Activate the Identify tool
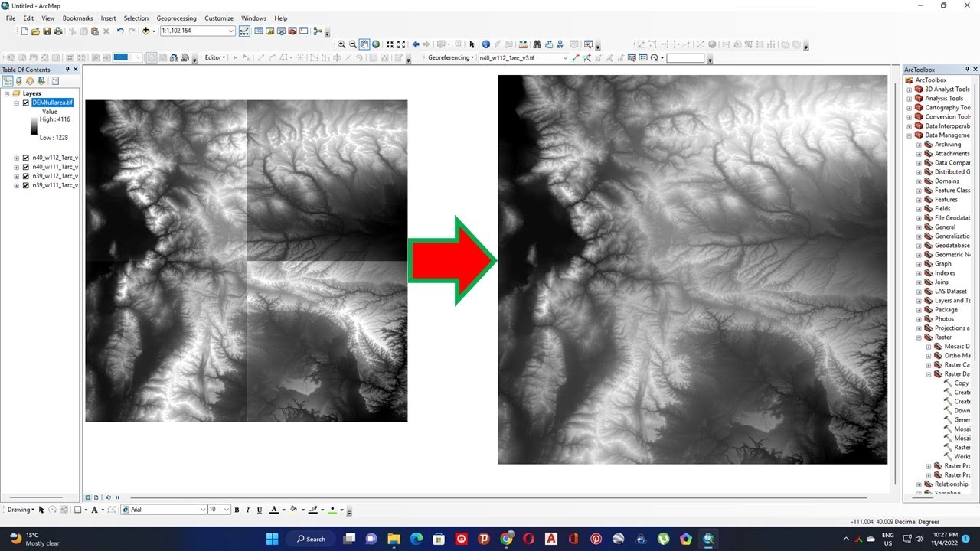980x551 pixels. tap(486, 44)
